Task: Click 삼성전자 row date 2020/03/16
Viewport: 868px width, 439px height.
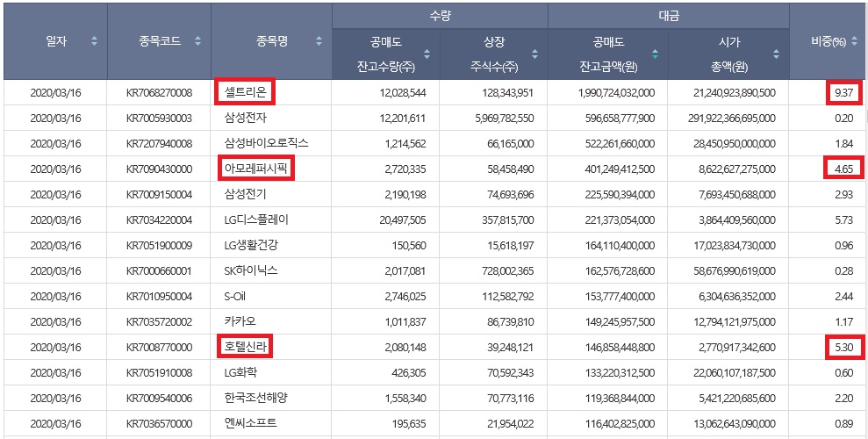Action: click(55, 118)
